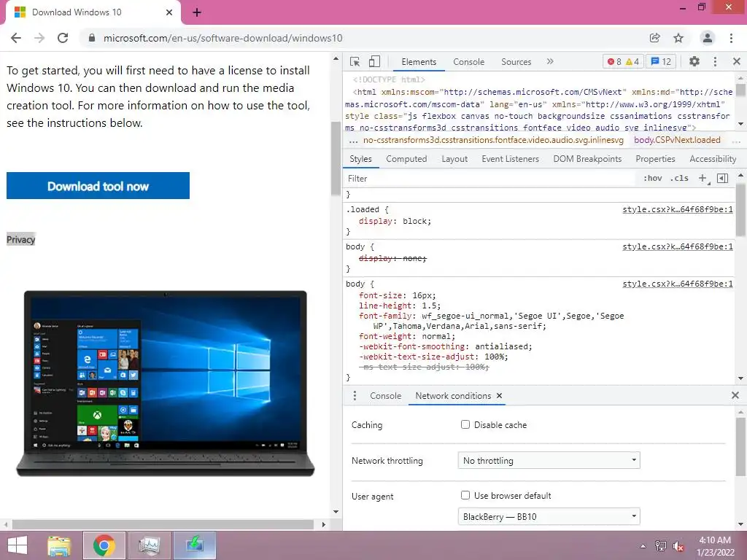The image size is (747, 560).
Task: Open style.csx link beside .loaded rule
Action: (x=678, y=209)
